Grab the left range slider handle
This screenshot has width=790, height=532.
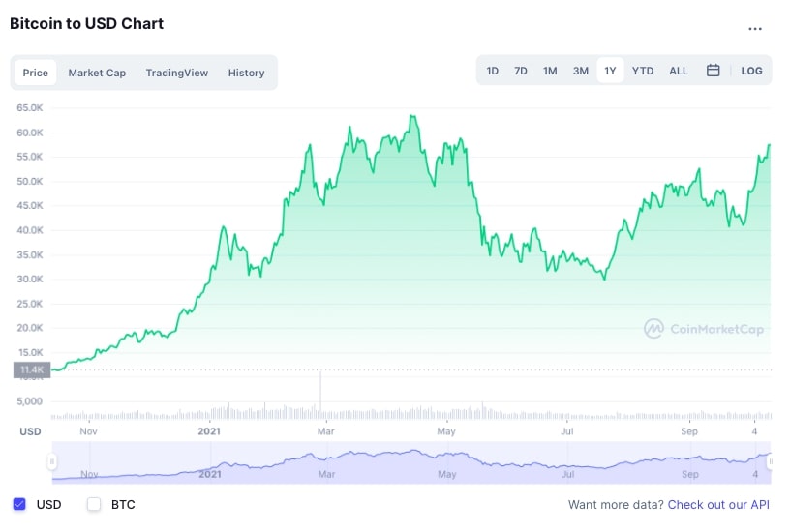51,461
